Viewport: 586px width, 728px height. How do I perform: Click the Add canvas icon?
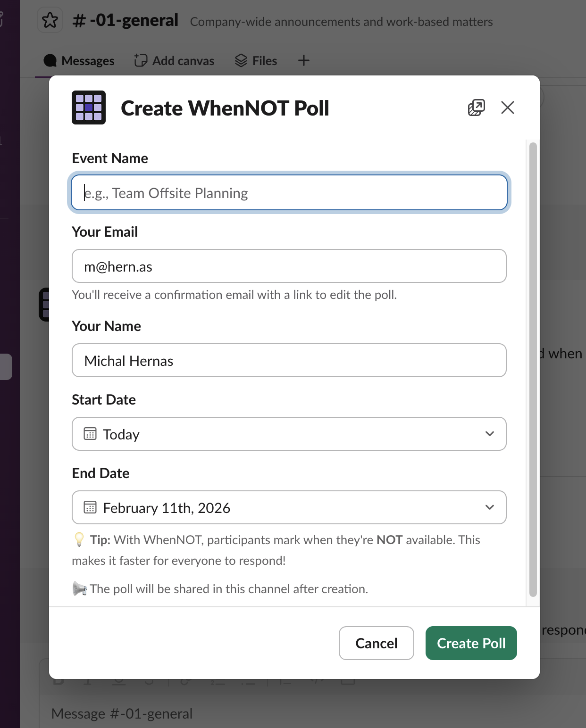[x=141, y=60]
